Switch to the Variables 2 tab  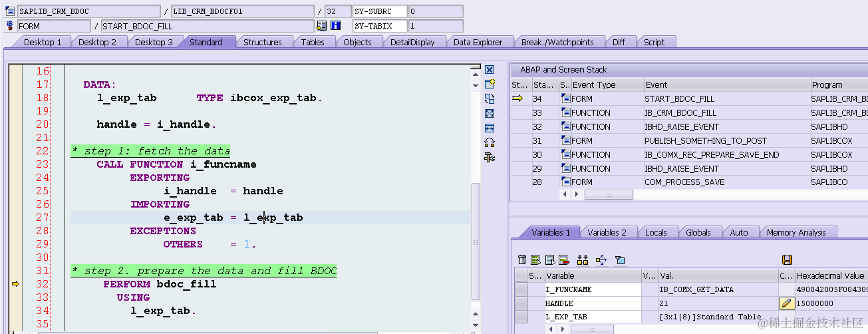pos(607,232)
